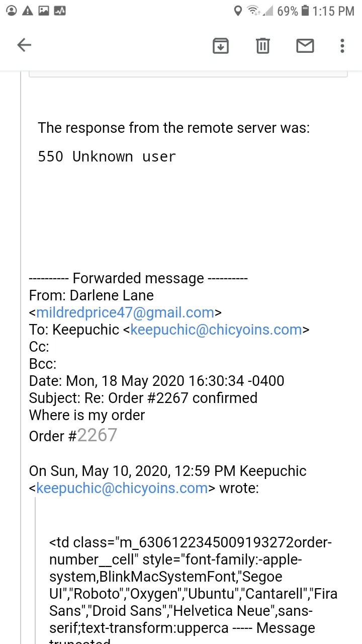
Task: Tap the battery indicator icon
Action: [x=305, y=11]
